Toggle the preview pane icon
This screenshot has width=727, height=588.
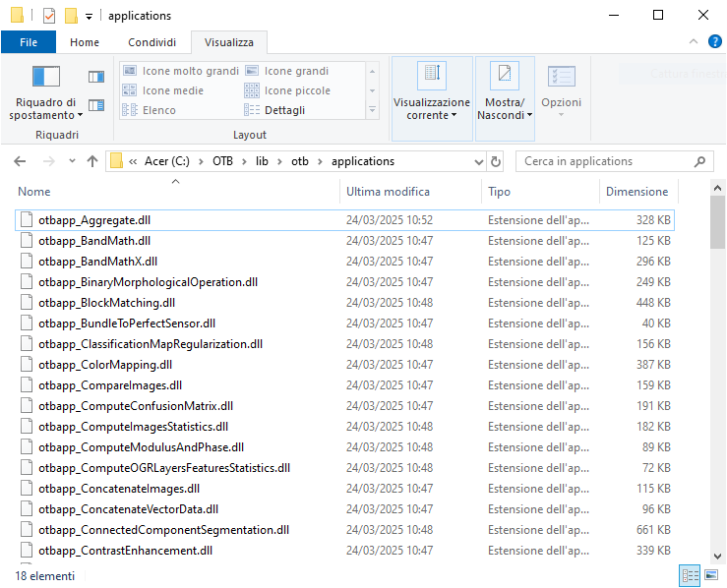[x=96, y=77]
